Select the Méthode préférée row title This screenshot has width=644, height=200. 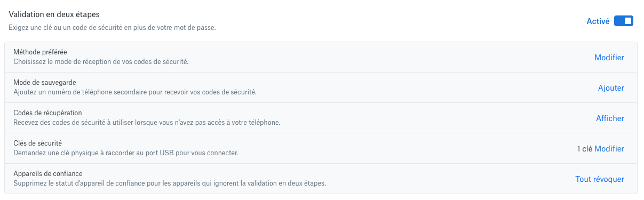tap(40, 52)
